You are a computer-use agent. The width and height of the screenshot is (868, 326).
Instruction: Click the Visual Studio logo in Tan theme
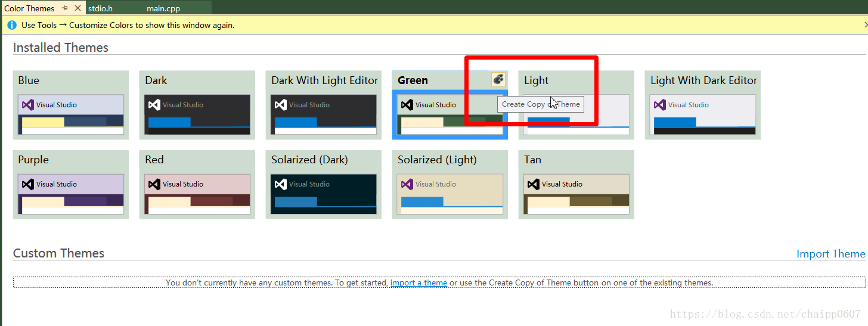point(533,184)
